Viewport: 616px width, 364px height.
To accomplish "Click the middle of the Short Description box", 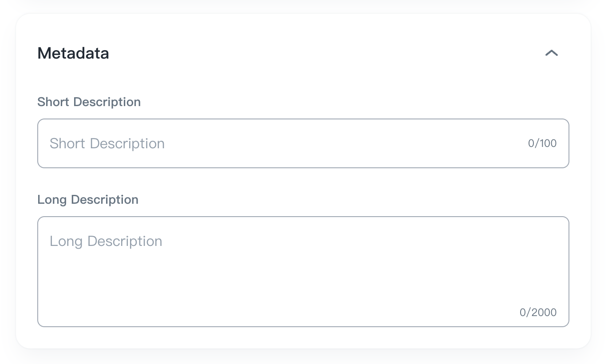I will (303, 143).
